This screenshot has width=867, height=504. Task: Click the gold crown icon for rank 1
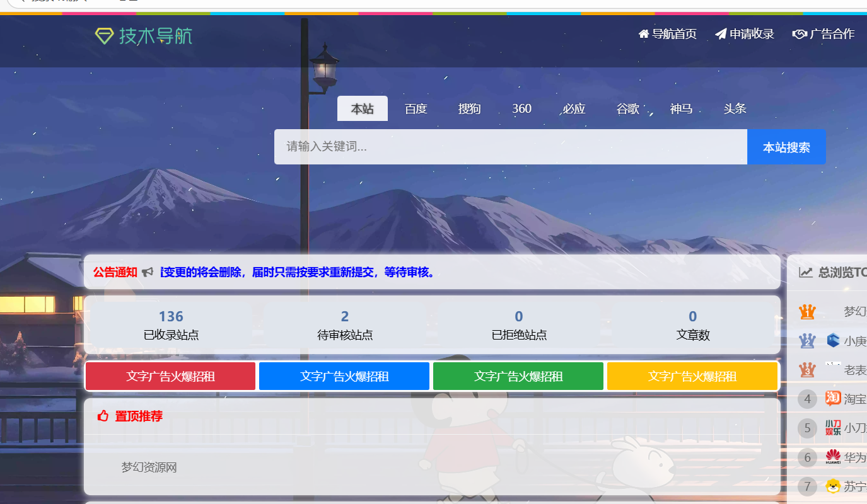pyautogui.click(x=807, y=311)
